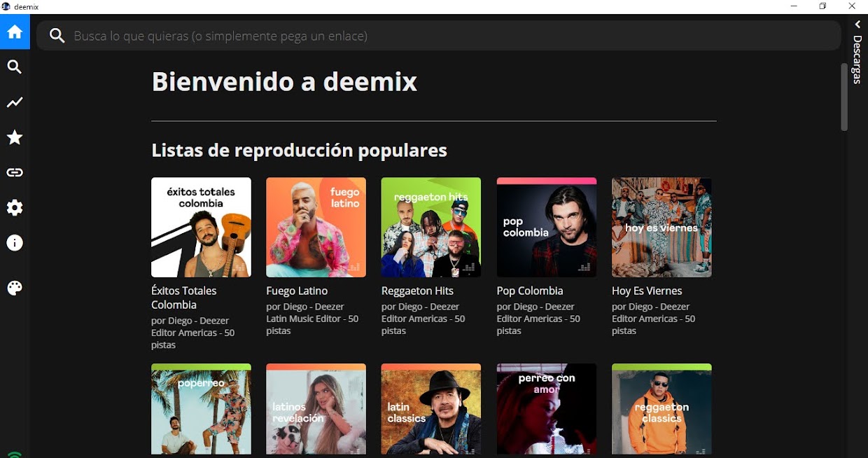
Task: Click the Éxitos Totales Colombia title
Action: (184, 298)
